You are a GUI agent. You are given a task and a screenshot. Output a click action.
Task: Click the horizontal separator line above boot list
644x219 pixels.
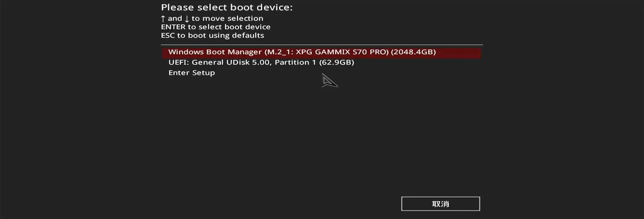[x=322, y=45]
